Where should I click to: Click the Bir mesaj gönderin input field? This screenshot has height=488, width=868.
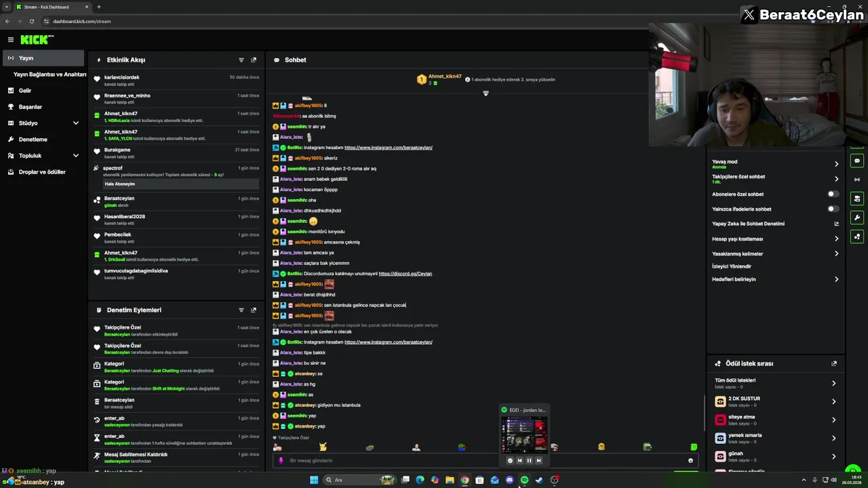click(x=485, y=461)
